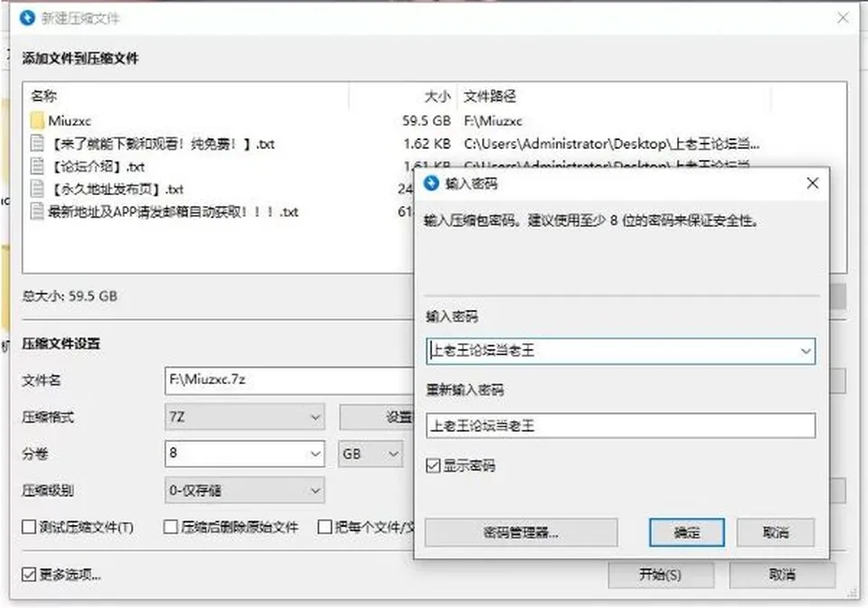Select the 最新地址及APP请发邮箱自动获取 file name

[x=174, y=211]
